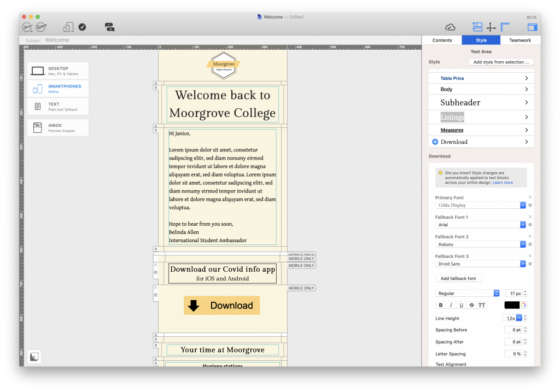This screenshot has width=560, height=392.
Task: Open the device preview toolbar icon
Action: (68, 27)
